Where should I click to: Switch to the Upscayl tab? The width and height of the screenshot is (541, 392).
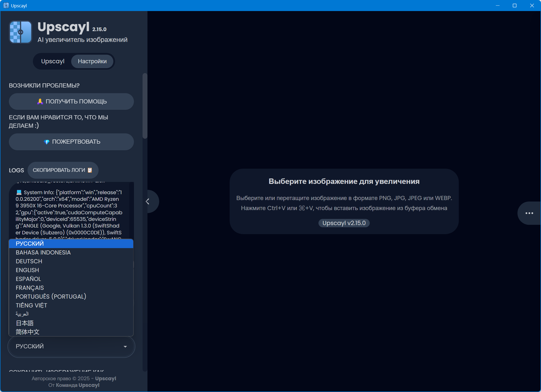coord(53,61)
